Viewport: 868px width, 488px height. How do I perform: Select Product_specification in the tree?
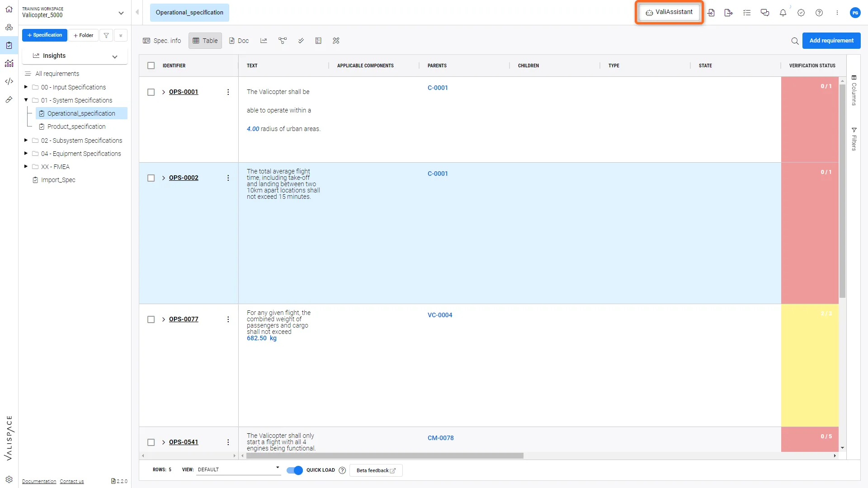point(76,127)
